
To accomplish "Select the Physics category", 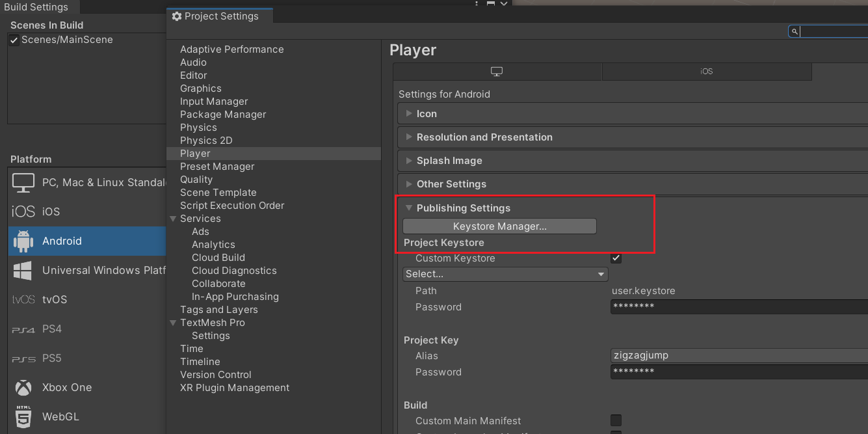I will click(198, 128).
